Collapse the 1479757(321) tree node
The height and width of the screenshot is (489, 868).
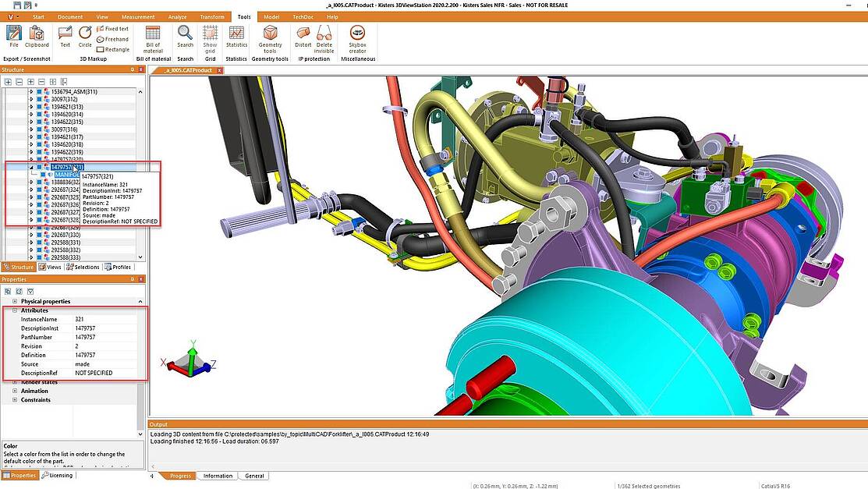[x=31, y=167]
